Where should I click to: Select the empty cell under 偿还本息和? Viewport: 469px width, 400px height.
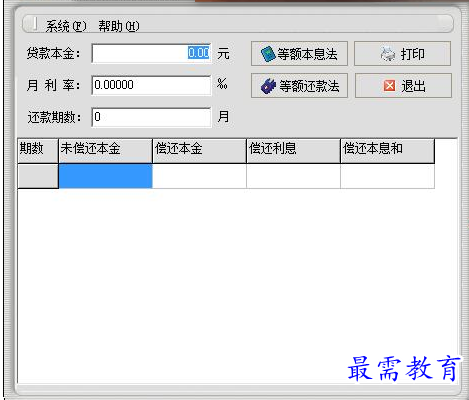click(387, 176)
